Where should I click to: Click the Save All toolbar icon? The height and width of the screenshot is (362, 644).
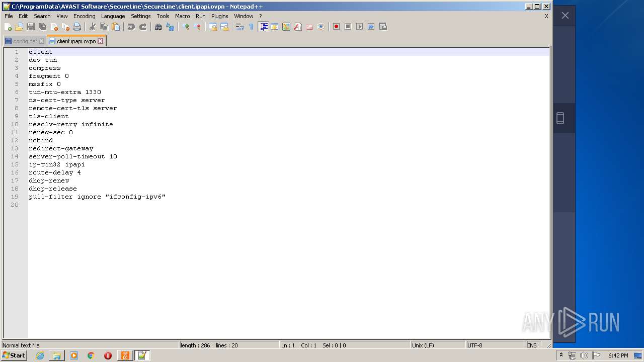click(42, 27)
